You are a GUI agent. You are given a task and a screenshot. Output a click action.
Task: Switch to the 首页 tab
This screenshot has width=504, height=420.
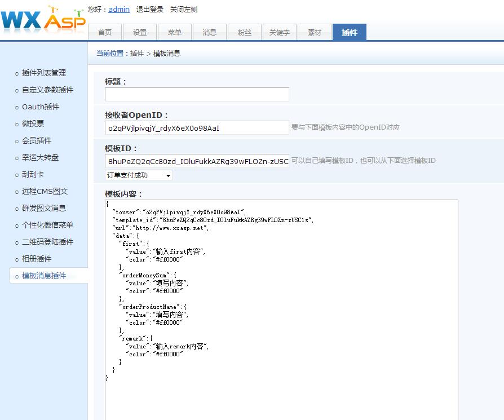pos(105,32)
